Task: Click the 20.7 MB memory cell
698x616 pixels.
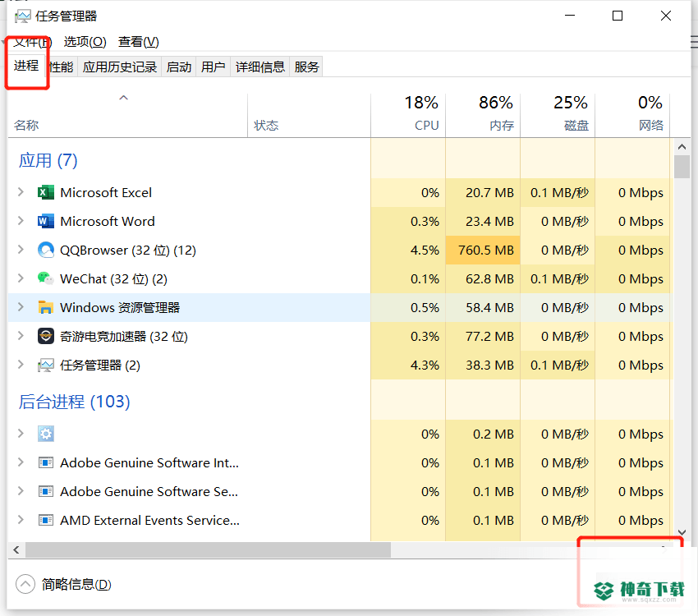Action: tap(483, 193)
